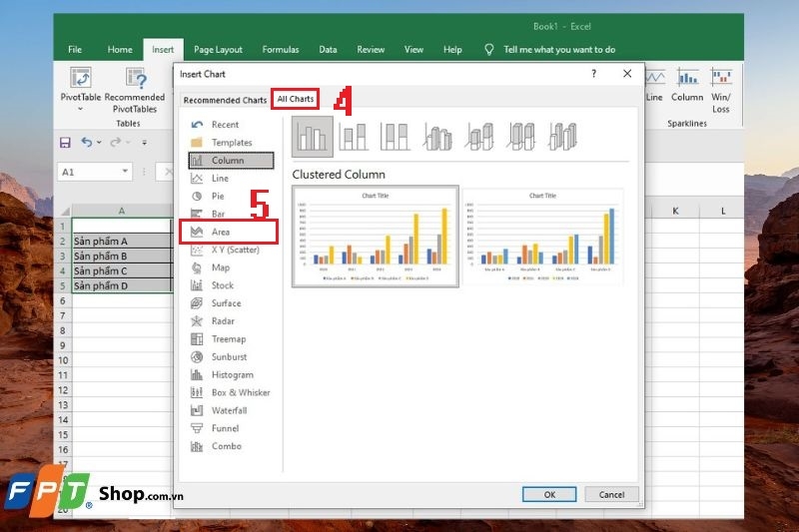Close the Insert Chart dialog
This screenshot has height=532, width=799.
click(x=627, y=74)
